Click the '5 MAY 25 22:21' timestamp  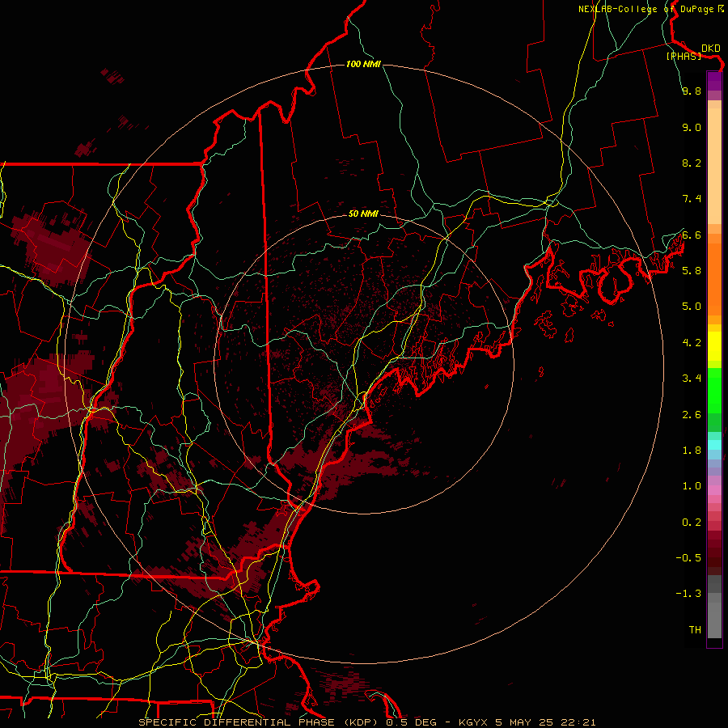[x=545, y=722]
